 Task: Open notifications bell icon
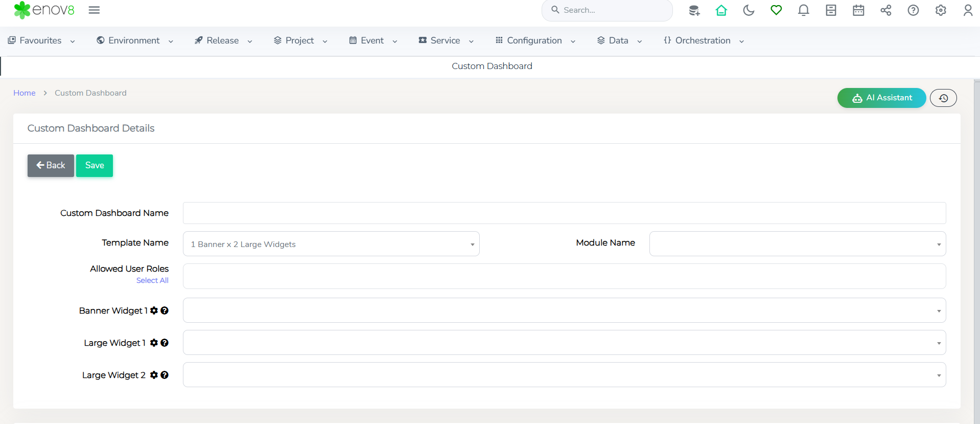(803, 10)
